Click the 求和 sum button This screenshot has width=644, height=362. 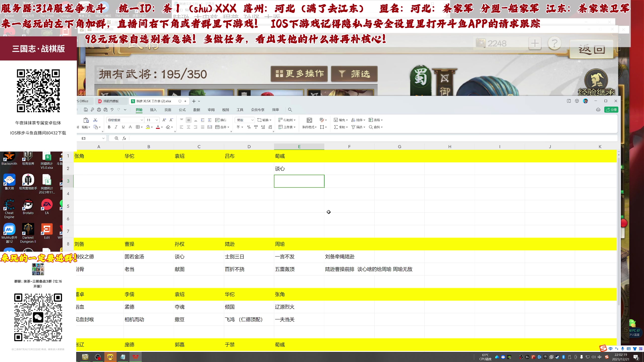[341, 127]
